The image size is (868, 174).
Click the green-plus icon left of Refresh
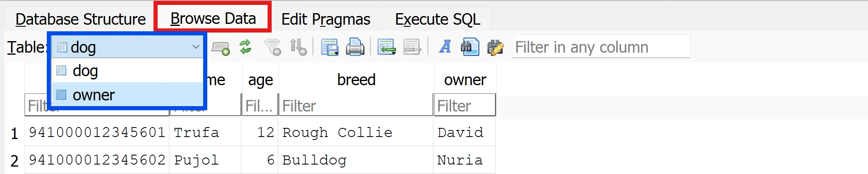(220, 48)
